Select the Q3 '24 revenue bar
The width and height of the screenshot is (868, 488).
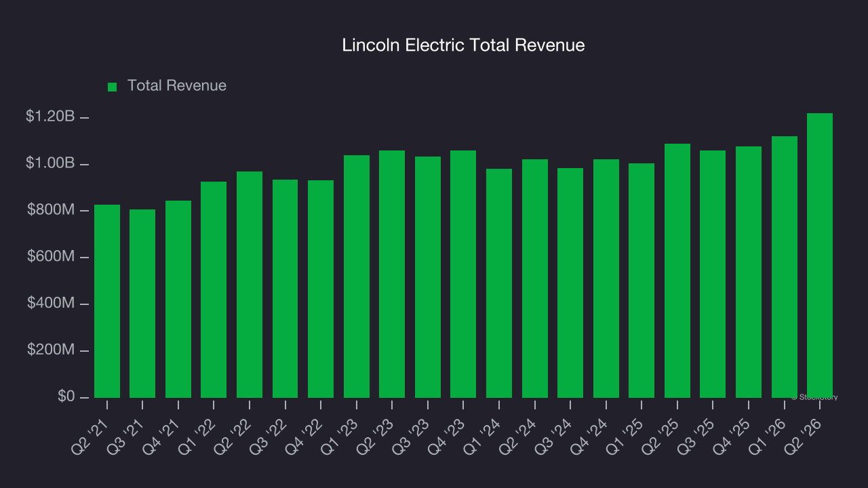[570, 283]
